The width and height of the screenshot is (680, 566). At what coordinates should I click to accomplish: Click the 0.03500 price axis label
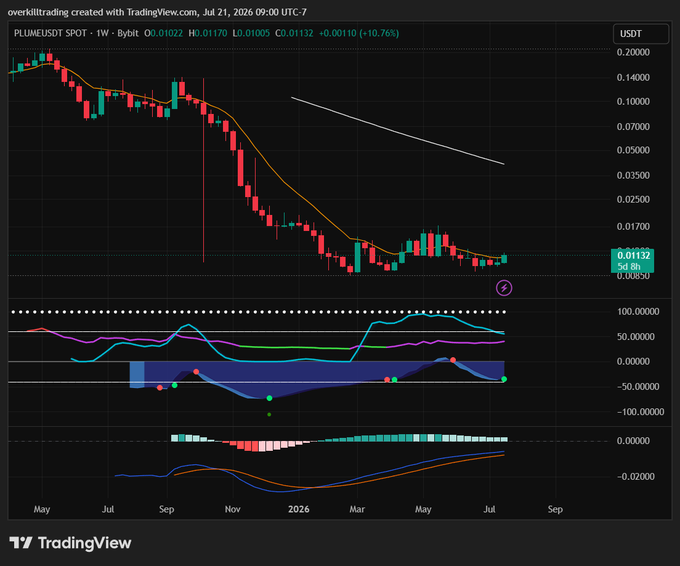(633, 175)
